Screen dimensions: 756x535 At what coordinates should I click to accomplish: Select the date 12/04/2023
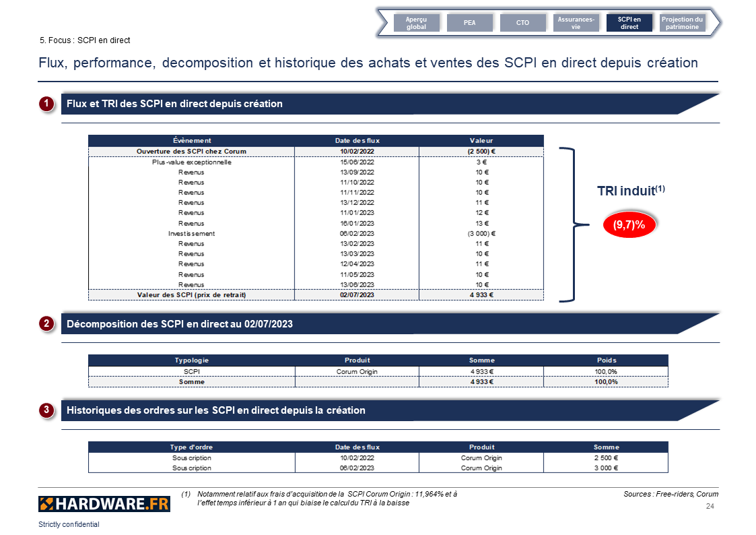(357, 264)
